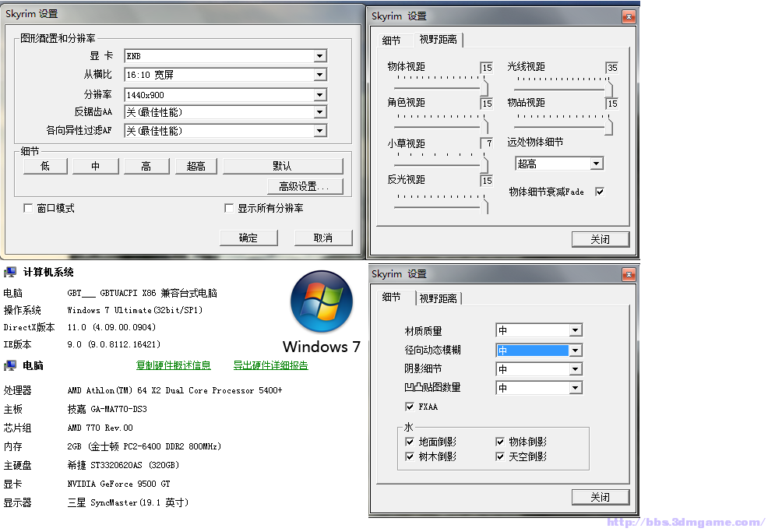Choose the 高 detail preset button
The image size is (768, 532).
coord(146,166)
